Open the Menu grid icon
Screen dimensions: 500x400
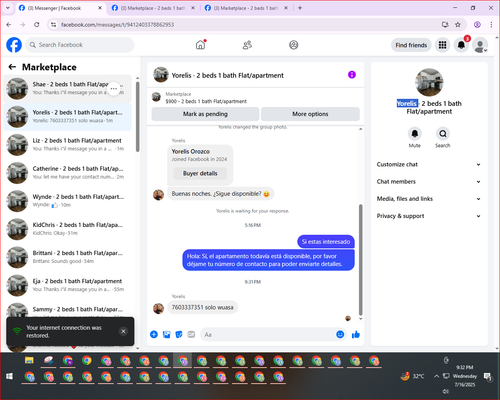tap(442, 45)
